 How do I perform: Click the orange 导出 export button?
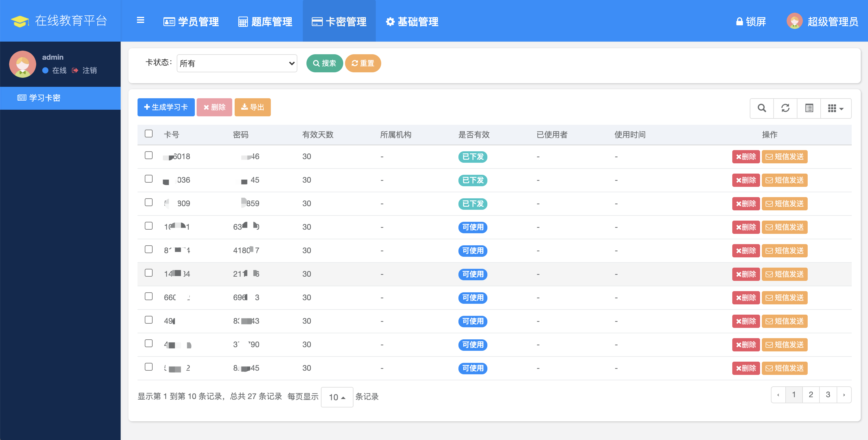252,107
